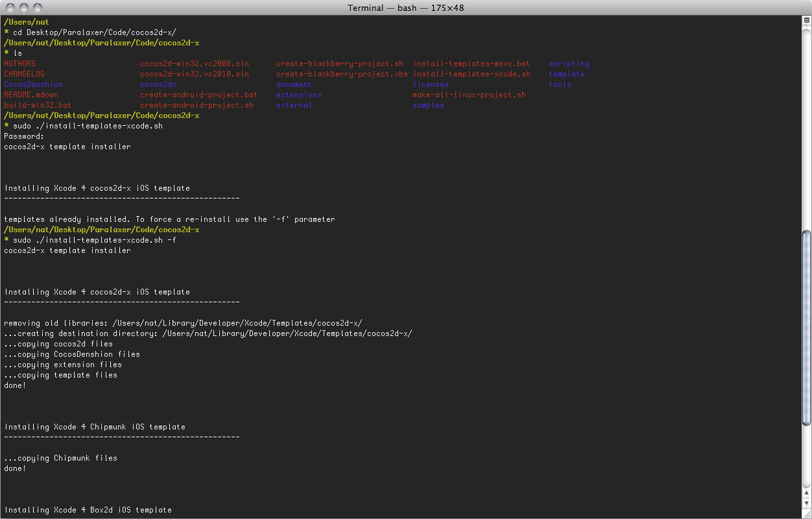Screen dimensions: 812x519
Task: Click the '...copying cocos2d files' line
Action: pyautogui.click(x=58, y=344)
